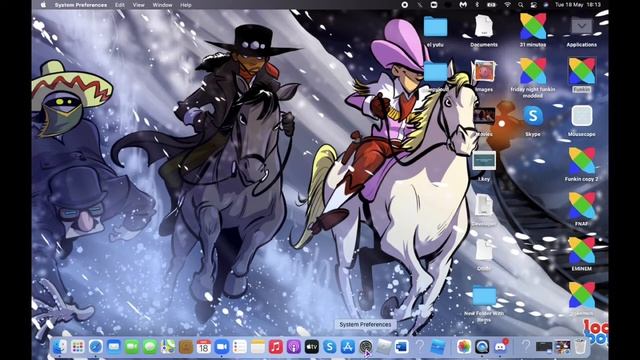
Task: Open Messages in the Dock
Action: pos(150,347)
